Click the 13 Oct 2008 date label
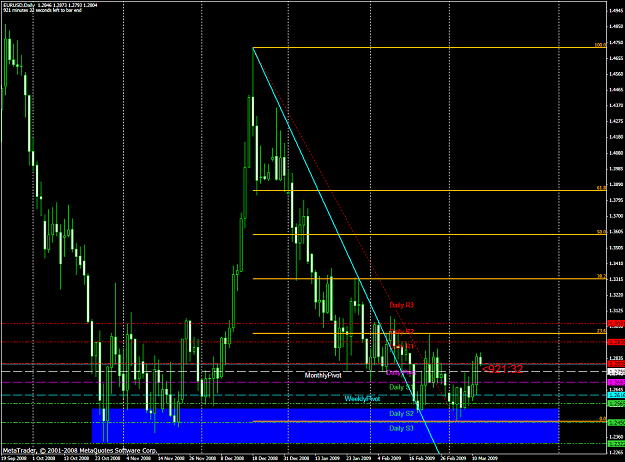Viewport: 625px width, 462px height. (x=75, y=458)
